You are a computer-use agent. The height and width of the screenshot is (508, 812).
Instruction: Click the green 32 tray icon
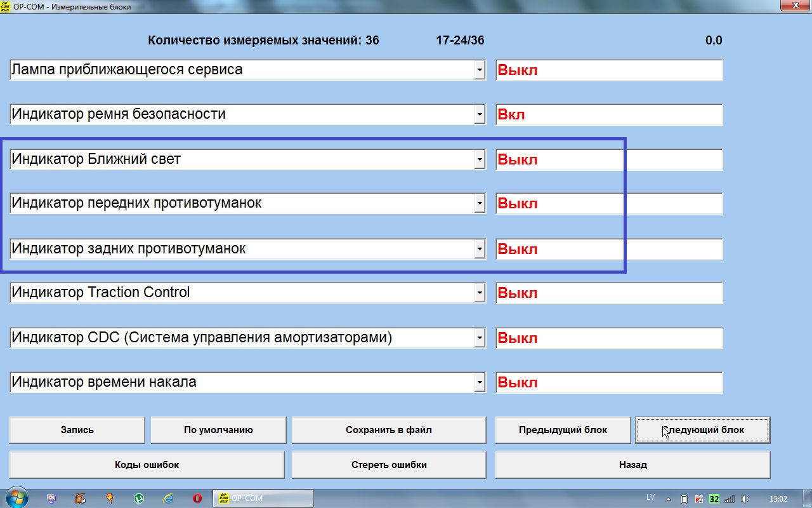point(714,498)
